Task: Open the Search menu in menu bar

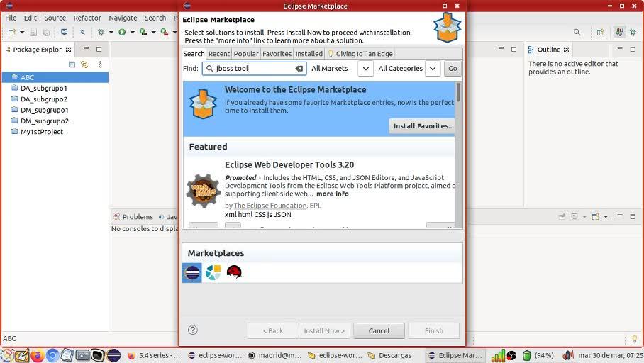Action: click(x=155, y=18)
